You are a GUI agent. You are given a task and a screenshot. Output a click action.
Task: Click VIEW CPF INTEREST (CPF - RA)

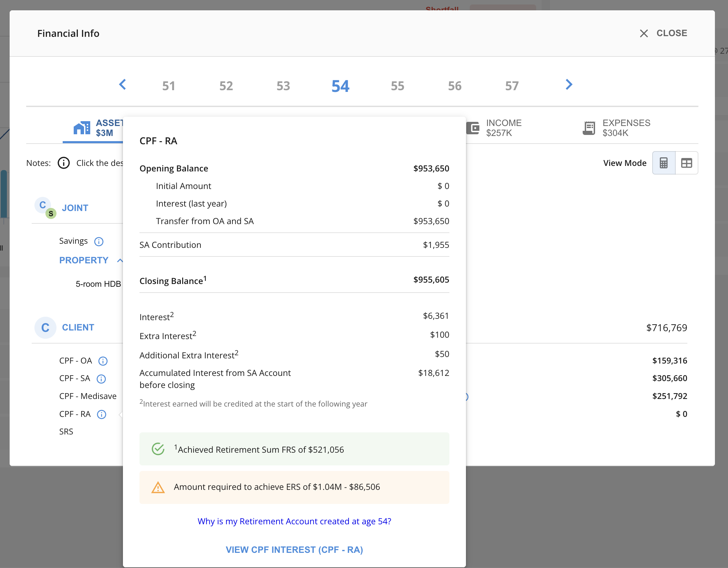[294, 550]
